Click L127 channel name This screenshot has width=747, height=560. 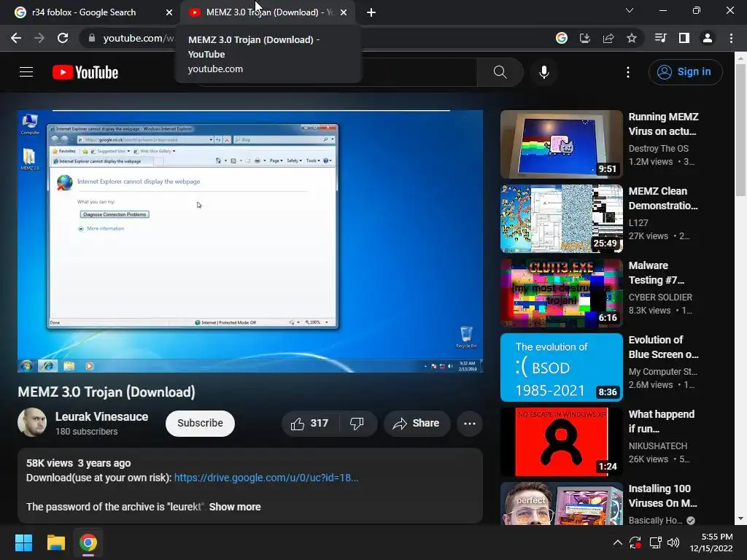(638, 223)
